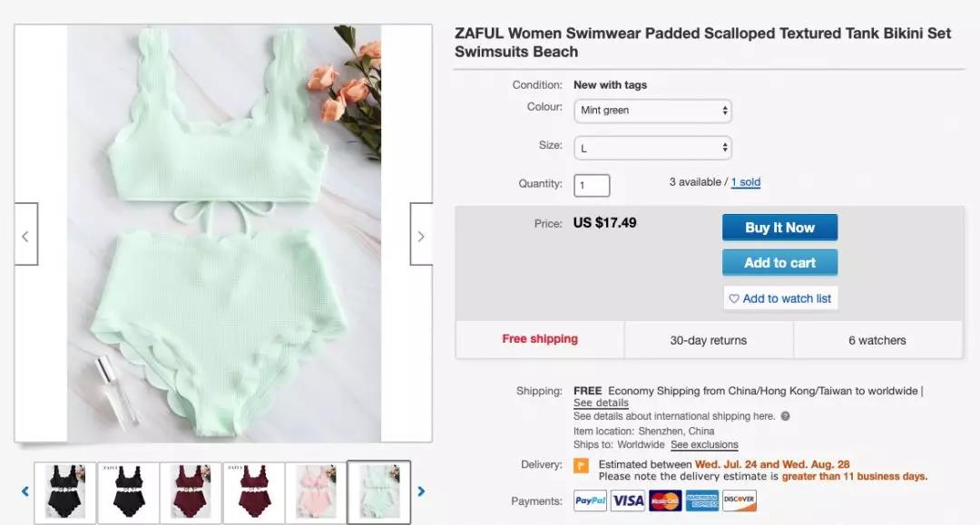Image resolution: width=980 pixels, height=525 pixels.
Task: Go to next thumbnails with blue right arrow
Action: click(421, 492)
